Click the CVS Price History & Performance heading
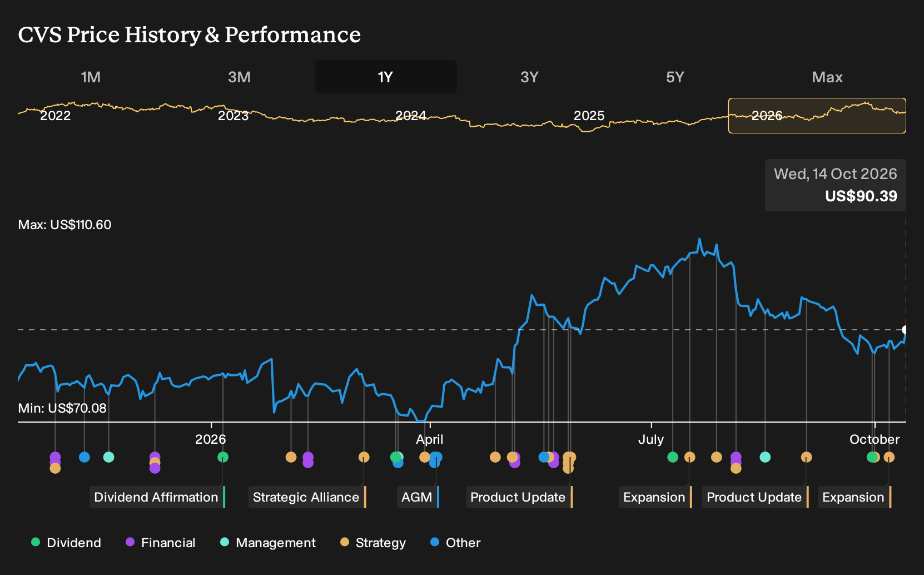This screenshot has height=575, width=924. pyautogui.click(x=190, y=34)
